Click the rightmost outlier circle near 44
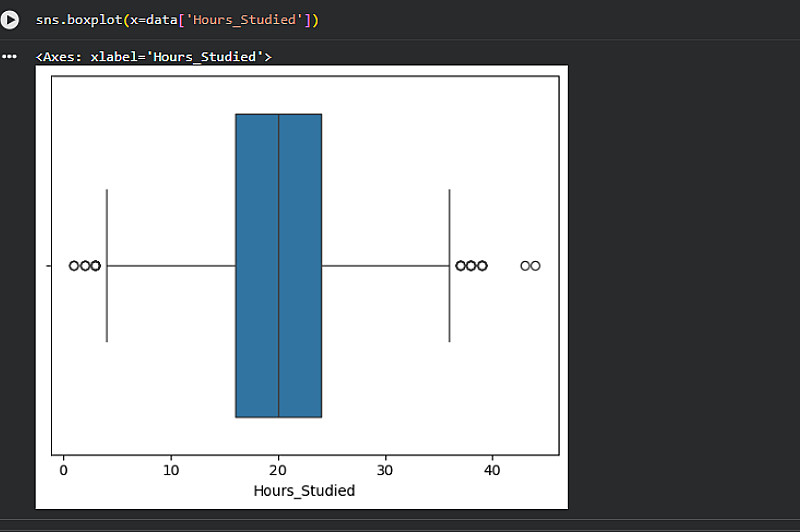Screen dimensions: 800x532 tap(535, 265)
